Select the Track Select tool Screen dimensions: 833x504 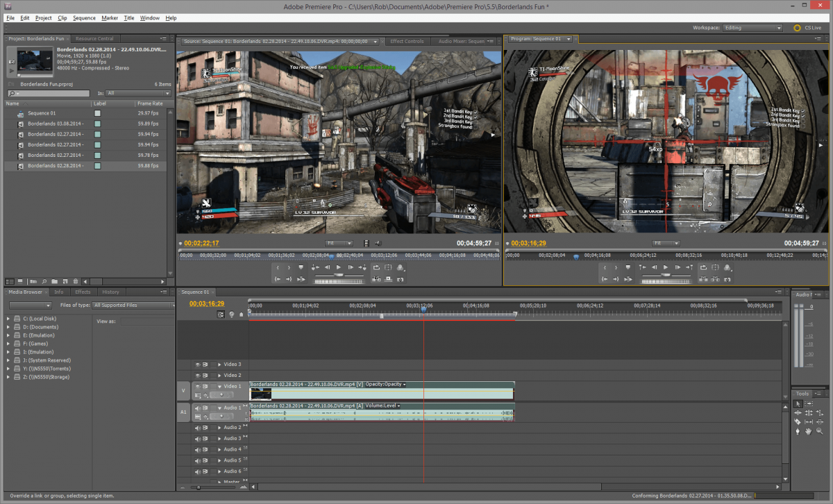[x=810, y=403]
